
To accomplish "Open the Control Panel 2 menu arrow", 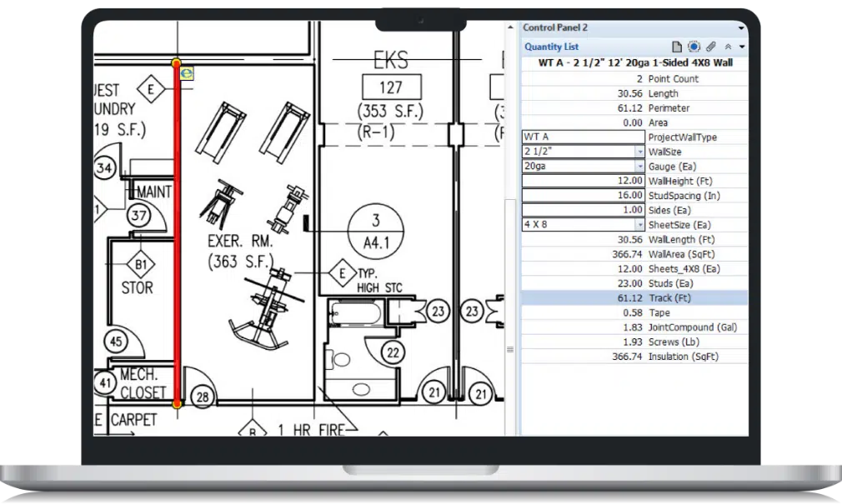I will pyautogui.click(x=741, y=27).
